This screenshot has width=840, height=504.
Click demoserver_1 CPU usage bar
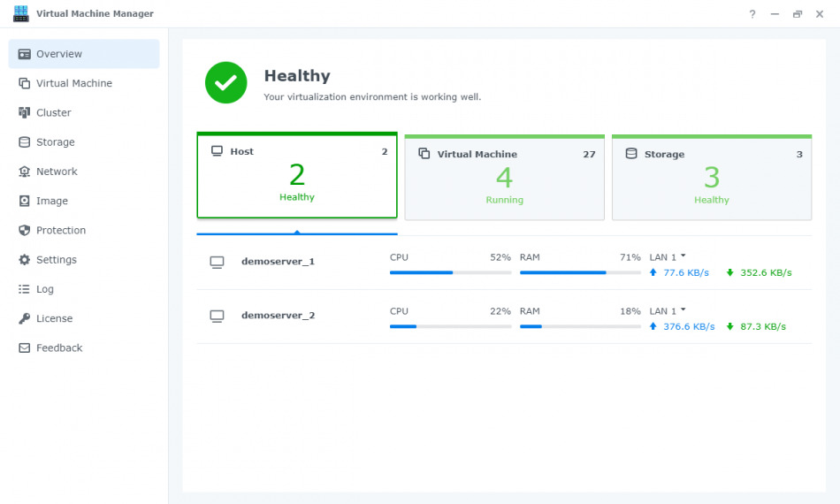pyautogui.click(x=450, y=272)
